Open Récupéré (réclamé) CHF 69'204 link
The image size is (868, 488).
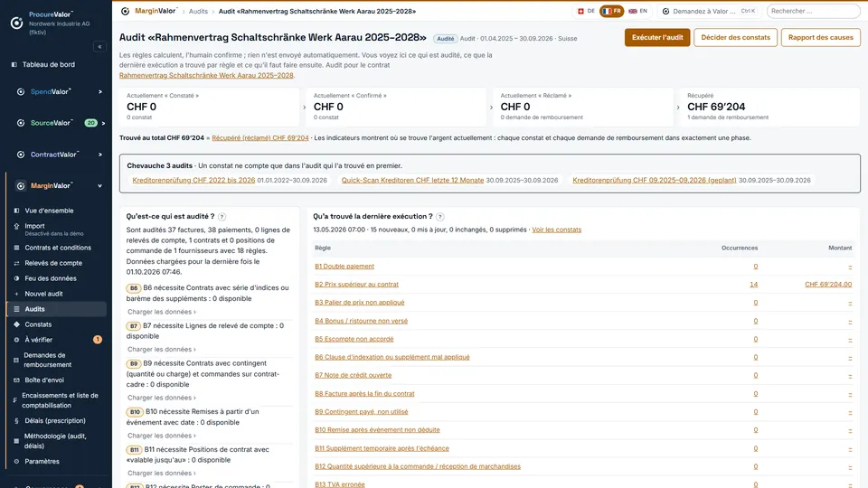point(260,137)
